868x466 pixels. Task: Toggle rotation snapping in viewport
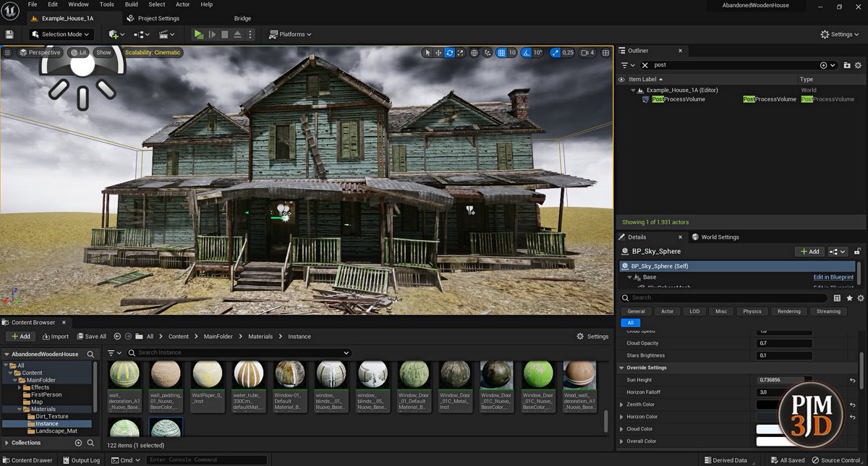(527, 53)
